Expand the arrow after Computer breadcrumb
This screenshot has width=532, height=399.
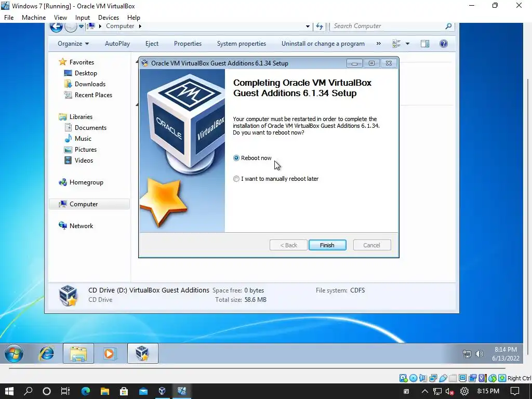(x=140, y=26)
